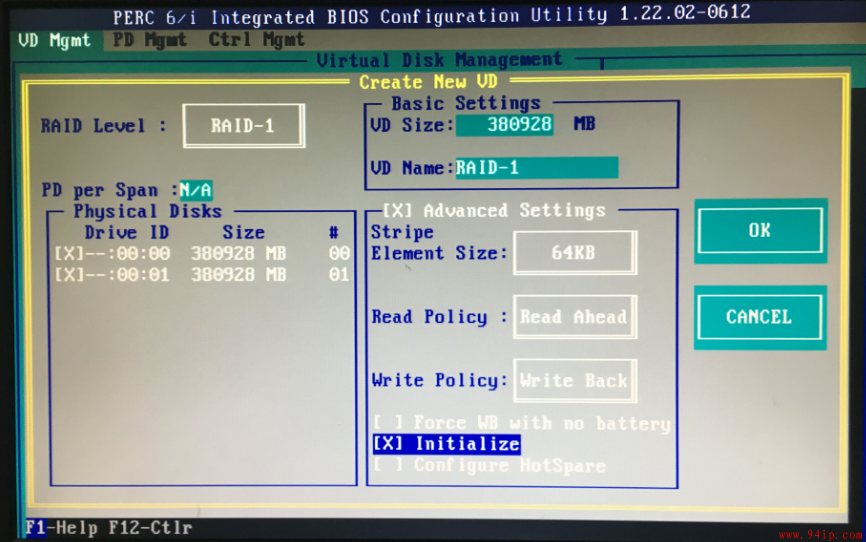
Task: Select the PD per Span N/A field
Action: tap(196, 190)
